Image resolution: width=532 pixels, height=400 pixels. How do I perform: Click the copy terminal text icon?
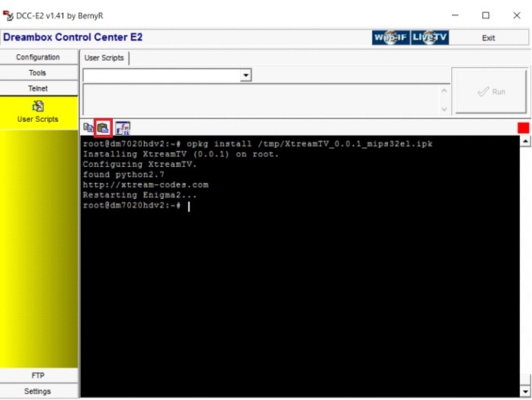coord(88,127)
